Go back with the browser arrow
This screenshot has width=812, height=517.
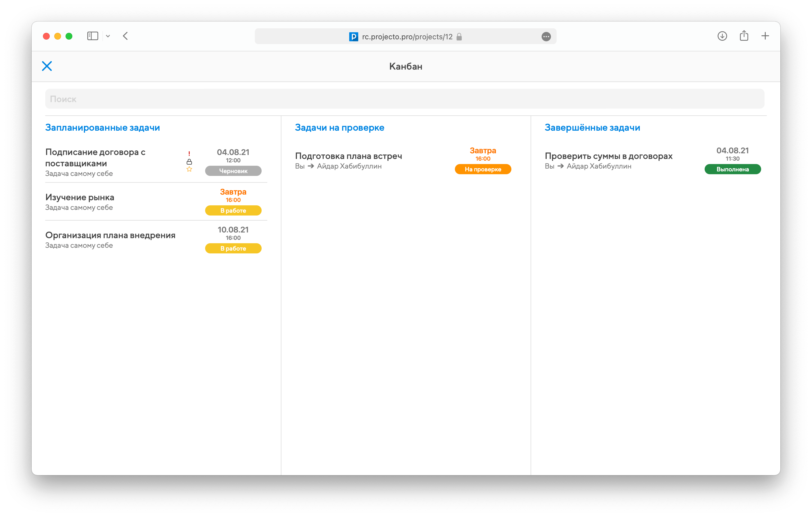125,36
